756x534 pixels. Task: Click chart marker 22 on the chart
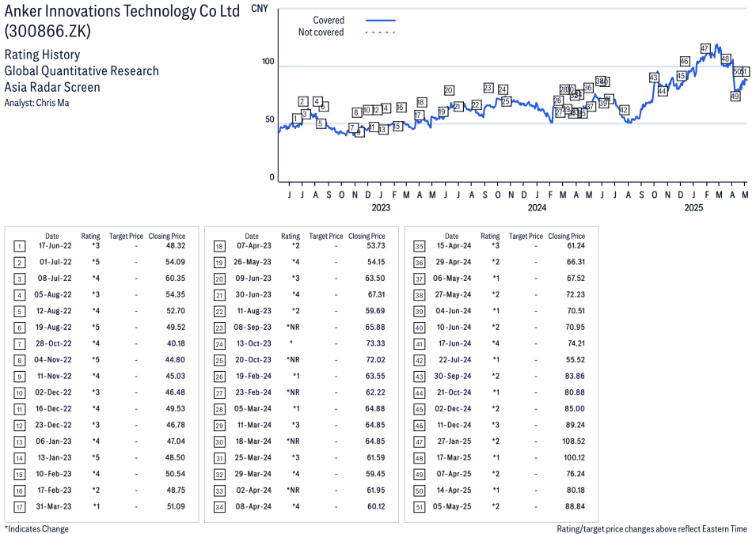476,105
